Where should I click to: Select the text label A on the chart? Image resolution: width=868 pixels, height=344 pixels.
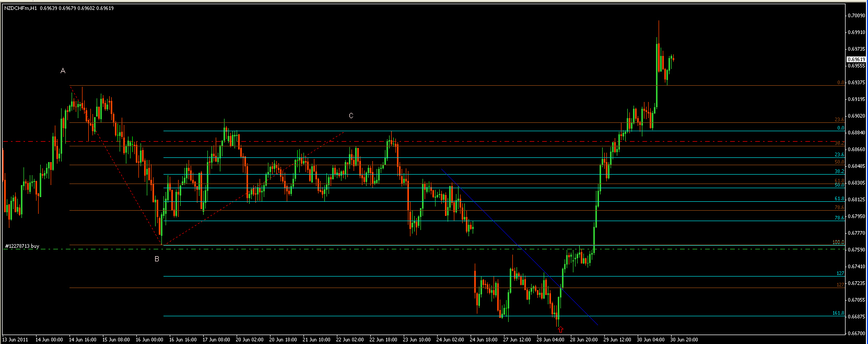point(63,71)
